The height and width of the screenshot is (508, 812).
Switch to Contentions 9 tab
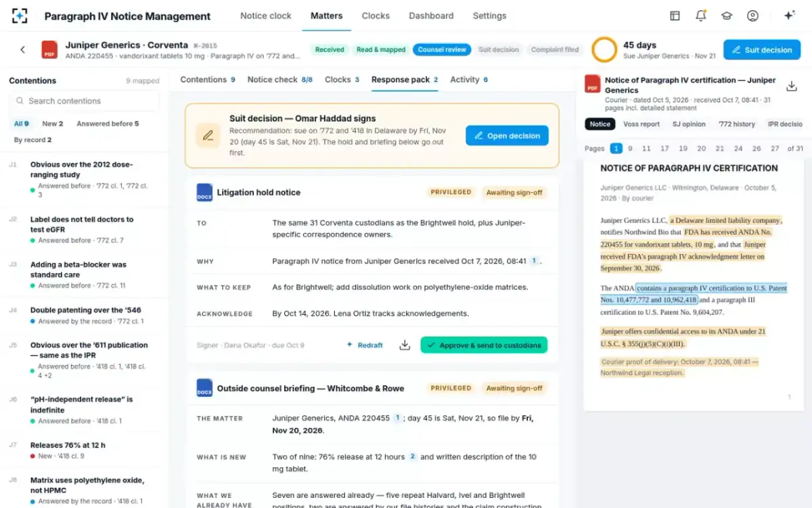click(x=208, y=79)
